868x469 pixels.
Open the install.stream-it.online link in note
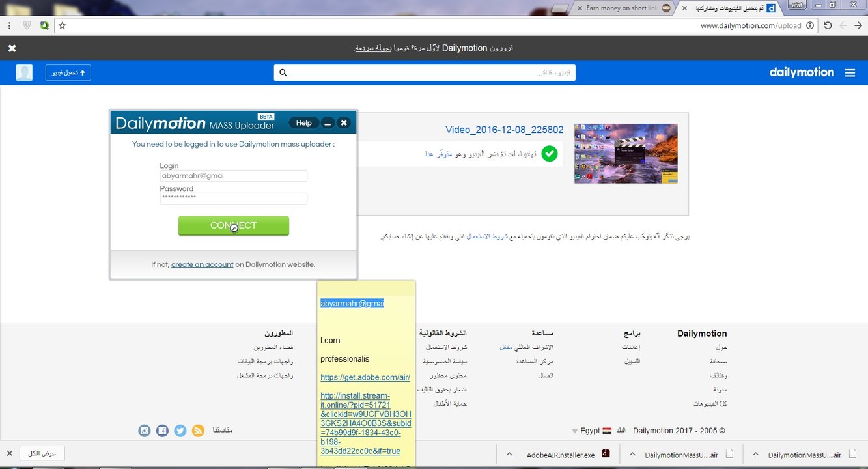(x=366, y=423)
